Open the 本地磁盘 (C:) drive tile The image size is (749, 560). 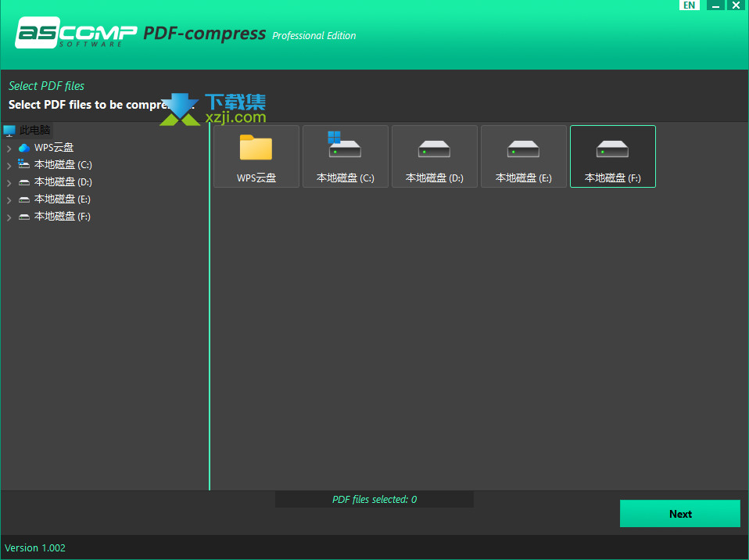click(x=346, y=156)
